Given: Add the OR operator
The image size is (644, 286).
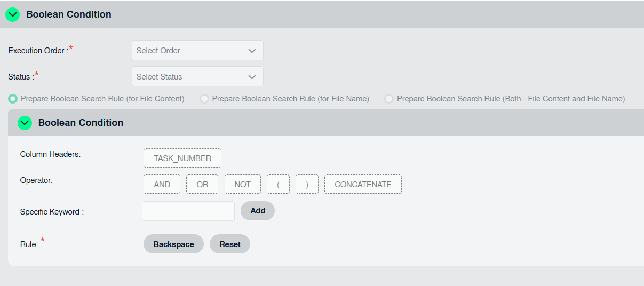Looking at the screenshot, I should (202, 185).
